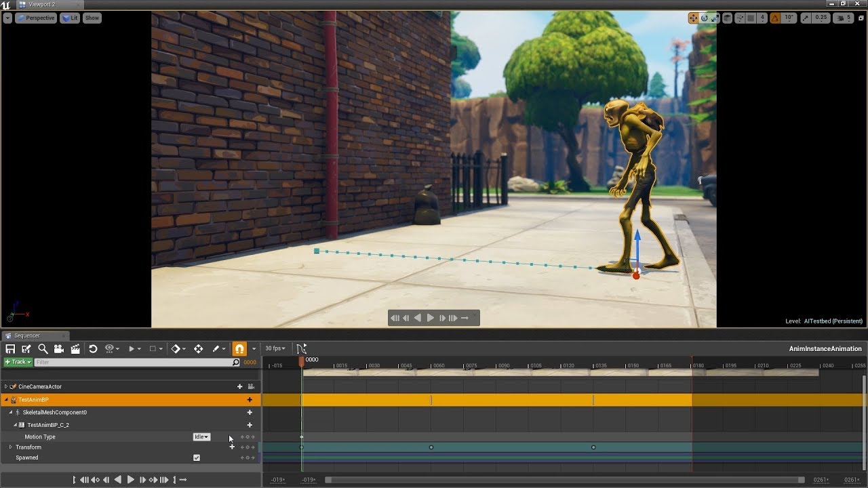Save the sequence with the Sequencer save icon

[10, 349]
